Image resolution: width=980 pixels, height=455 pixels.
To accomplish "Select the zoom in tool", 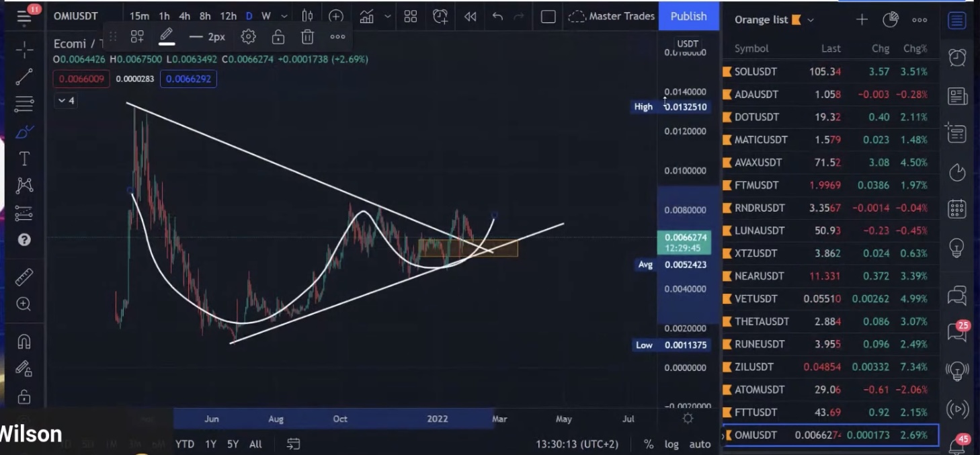I will click(24, 304).
